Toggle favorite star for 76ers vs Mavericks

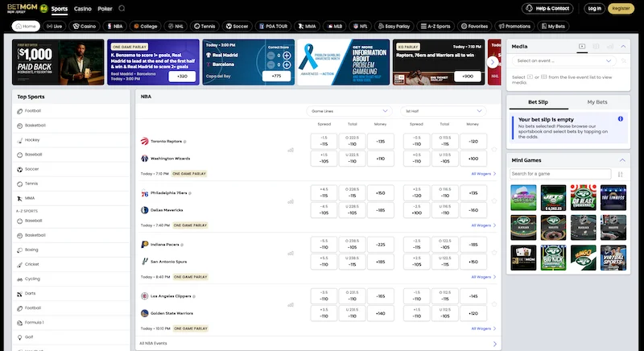click(495, 201)
